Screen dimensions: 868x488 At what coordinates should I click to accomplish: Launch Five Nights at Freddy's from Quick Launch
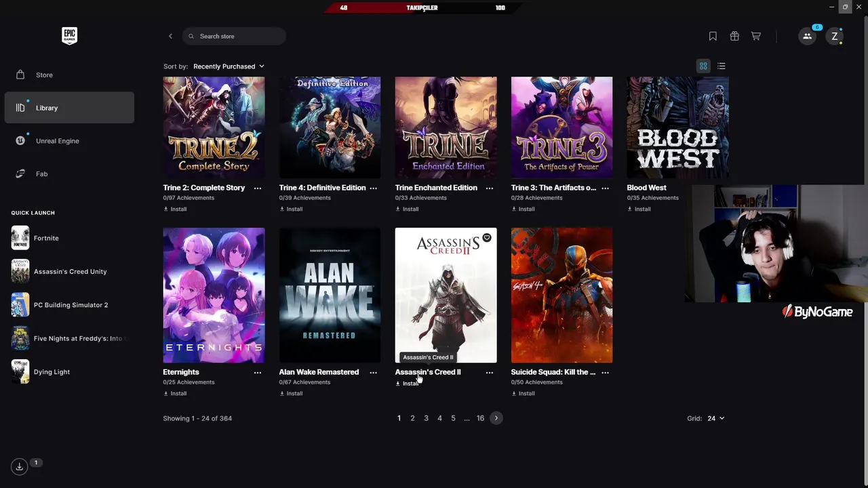point(68,338)
